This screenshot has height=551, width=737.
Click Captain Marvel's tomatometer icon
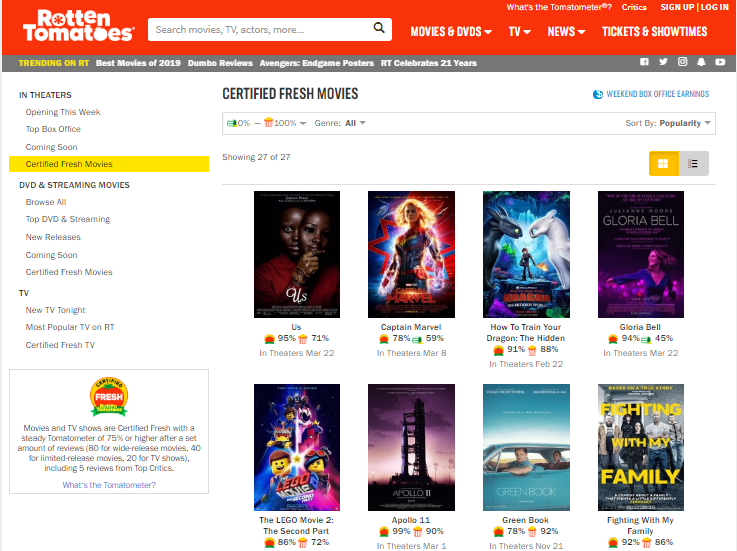(384, 338)
